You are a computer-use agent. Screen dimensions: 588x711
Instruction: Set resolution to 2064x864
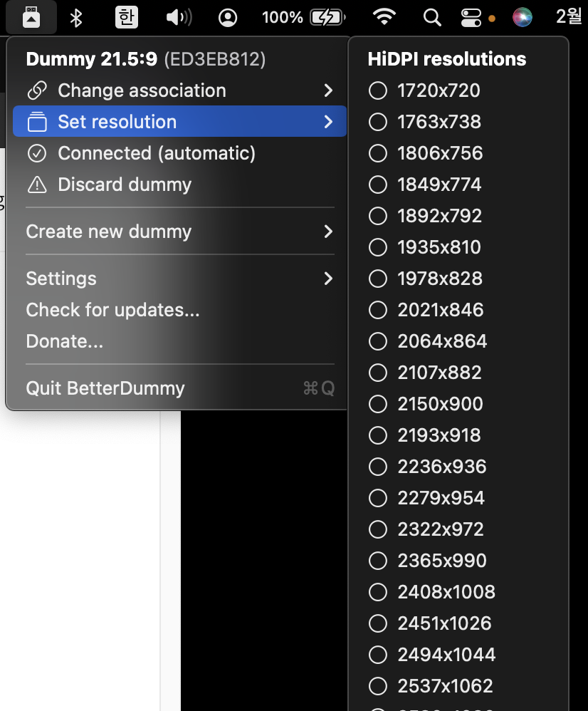click(x=458, y=341)
